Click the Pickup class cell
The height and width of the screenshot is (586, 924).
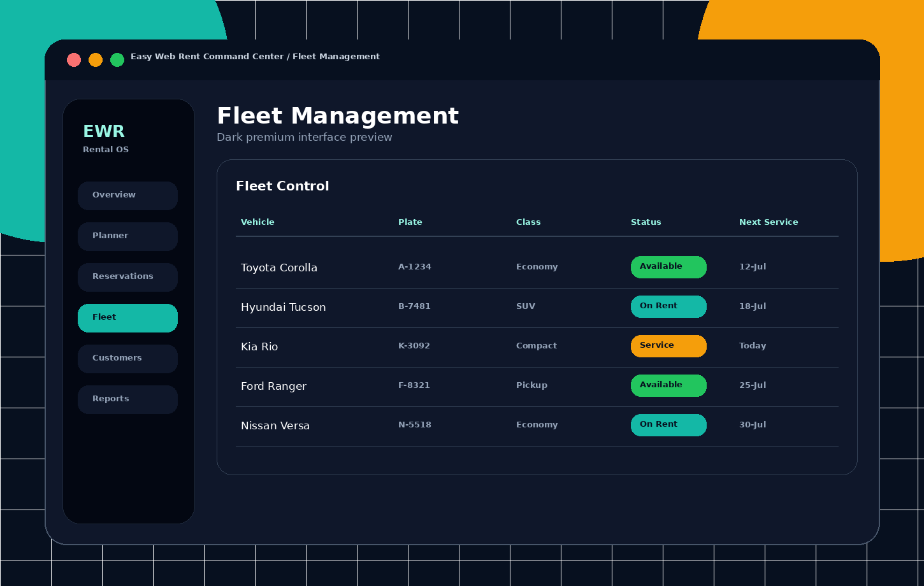pyautogui.click(x=531, y=385)
